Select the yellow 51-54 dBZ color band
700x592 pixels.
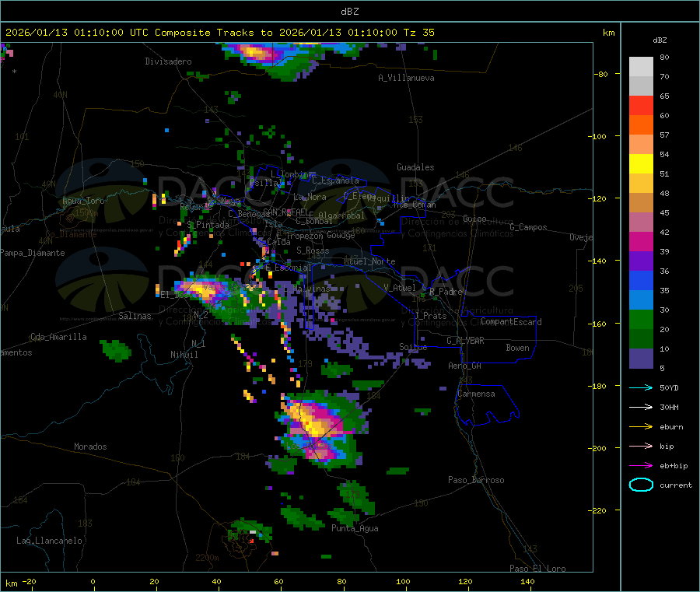641,164
